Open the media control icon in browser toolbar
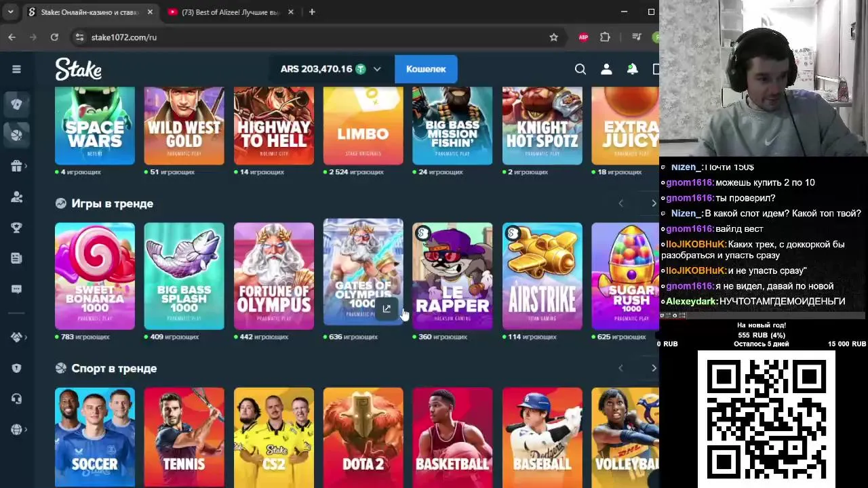 636,37
